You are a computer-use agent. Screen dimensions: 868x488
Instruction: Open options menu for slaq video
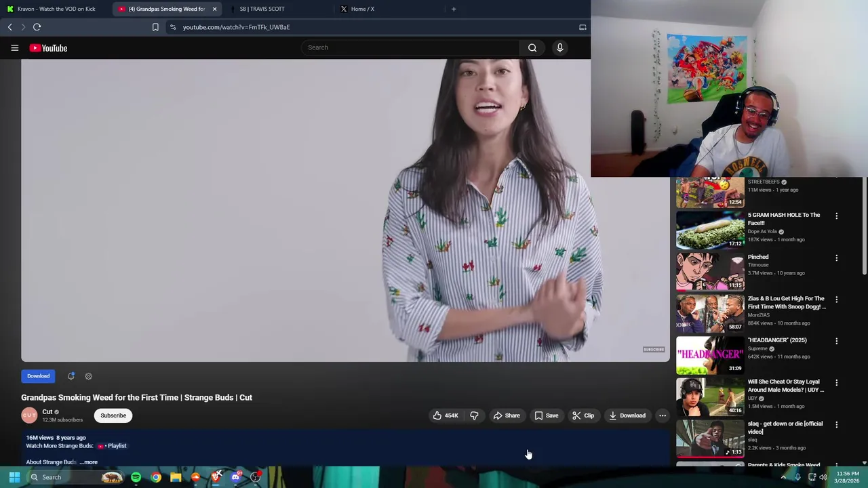(836, 425)
